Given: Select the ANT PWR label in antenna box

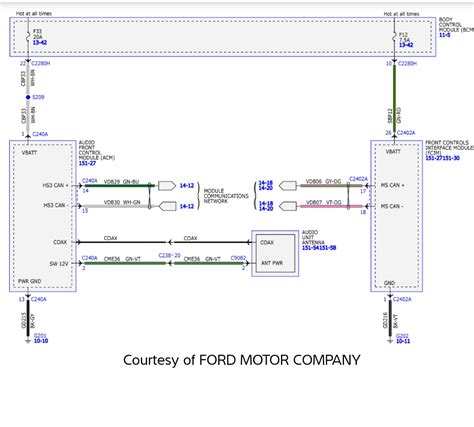Looking at the screenshot, I should tap(272, 263).
